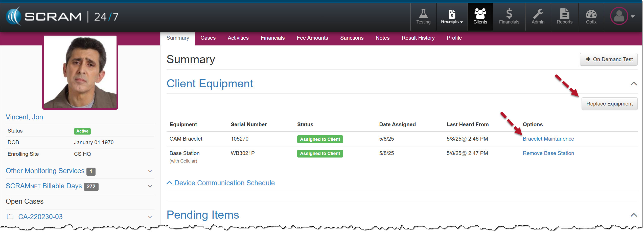
Task: Open the Receipts dropdown menu
Action: 452,17
